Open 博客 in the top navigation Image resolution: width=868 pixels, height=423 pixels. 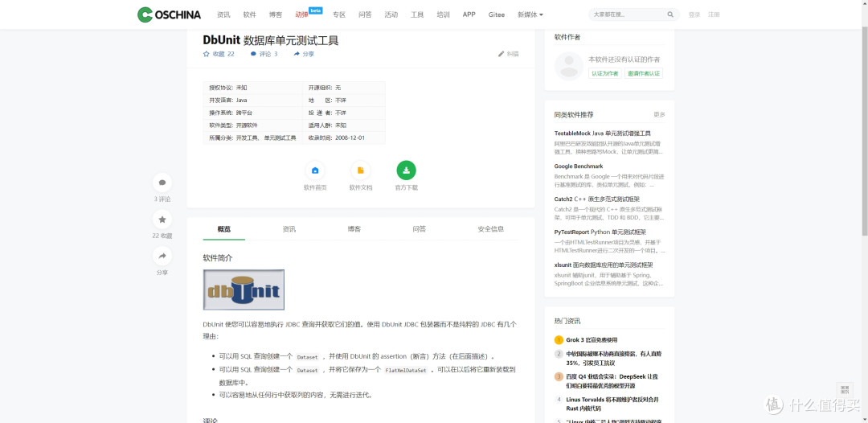pos(276,15)
